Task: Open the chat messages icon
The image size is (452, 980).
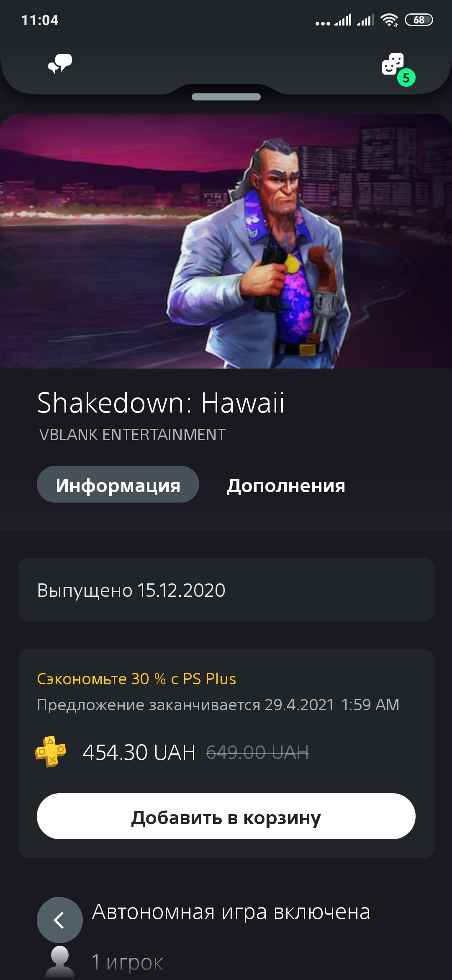Action: point(60,64)
